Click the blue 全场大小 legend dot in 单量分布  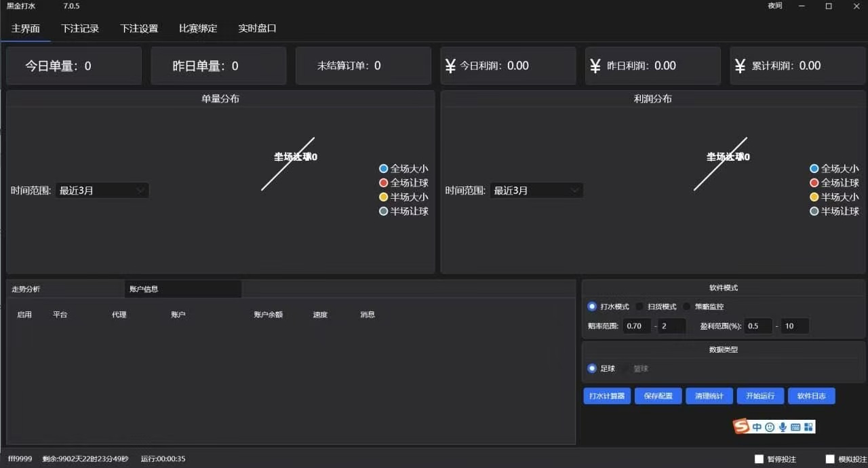click(384, 169)
